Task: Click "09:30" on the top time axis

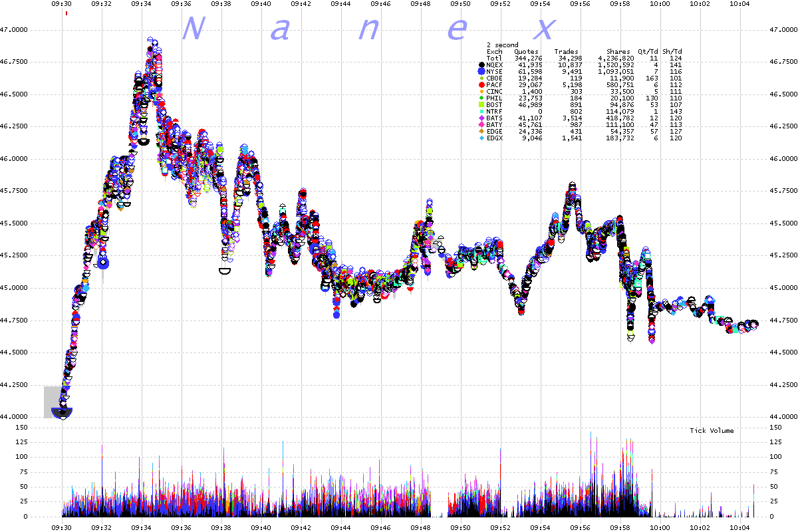Action: coord(62,4)
